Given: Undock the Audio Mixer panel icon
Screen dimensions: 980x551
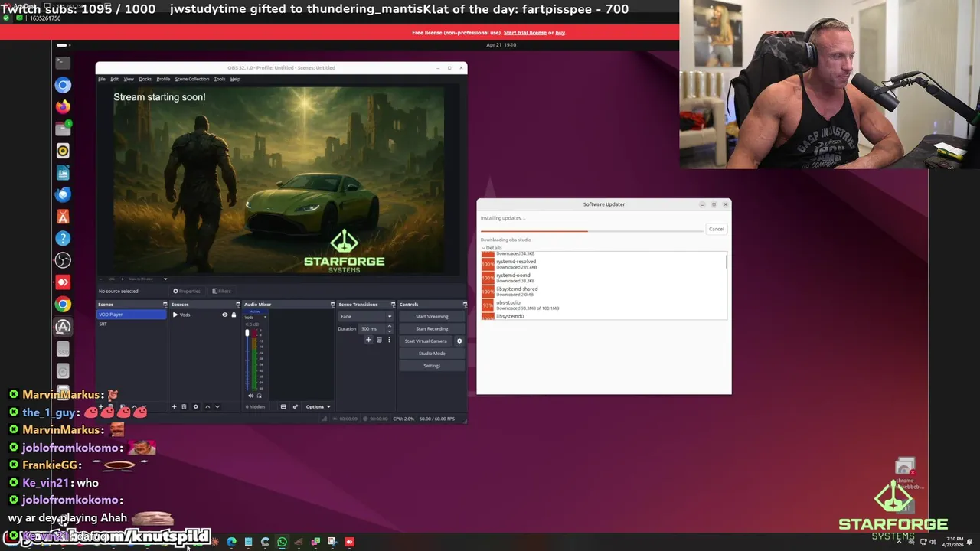Looking at the screenshot, I should pyautogui.click(x=332, y=305).
